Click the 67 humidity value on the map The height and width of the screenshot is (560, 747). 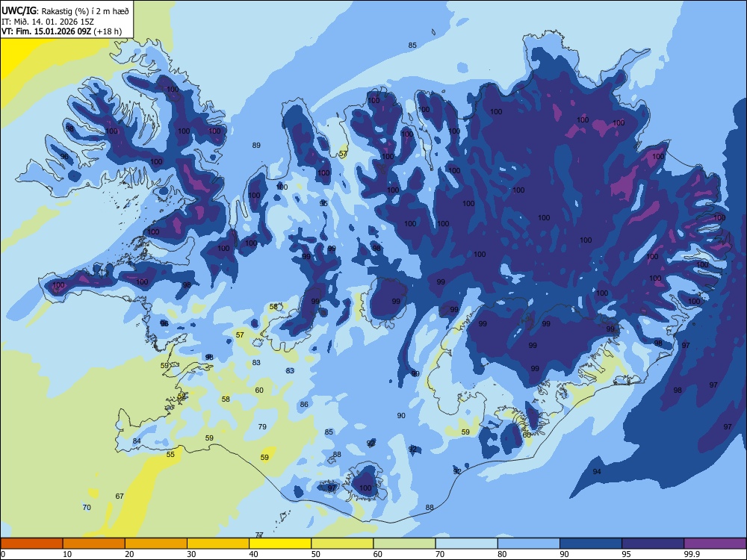pyautogui.click(x=120, y=496)
